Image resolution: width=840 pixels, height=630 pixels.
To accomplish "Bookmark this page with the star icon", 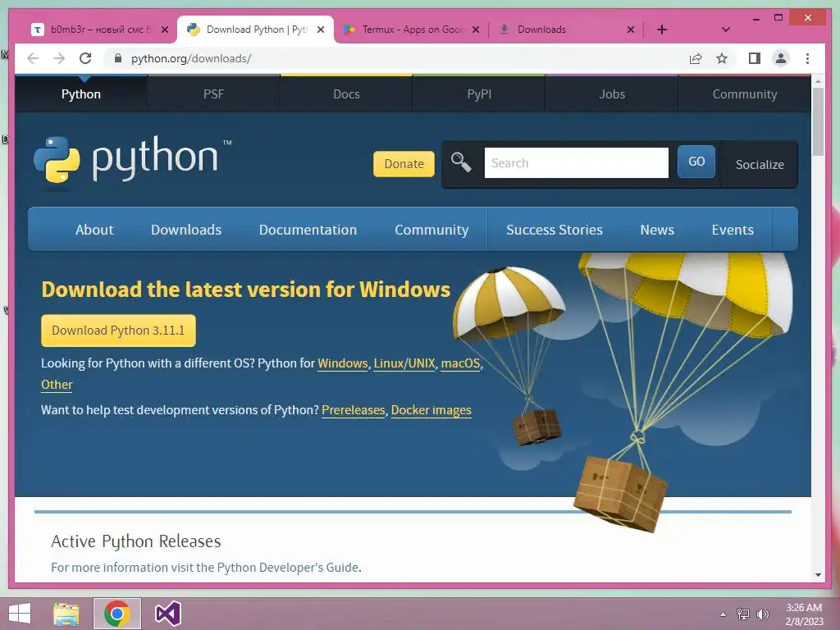I will click(722, 58).
